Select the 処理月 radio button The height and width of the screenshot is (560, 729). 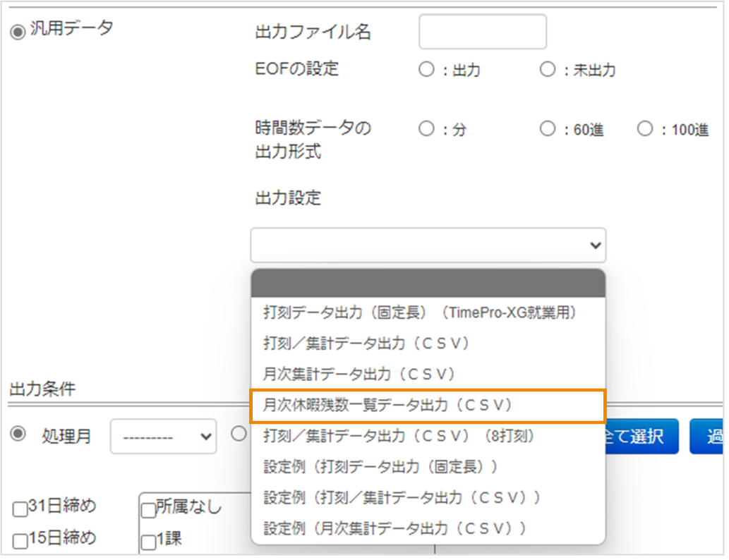18,434
